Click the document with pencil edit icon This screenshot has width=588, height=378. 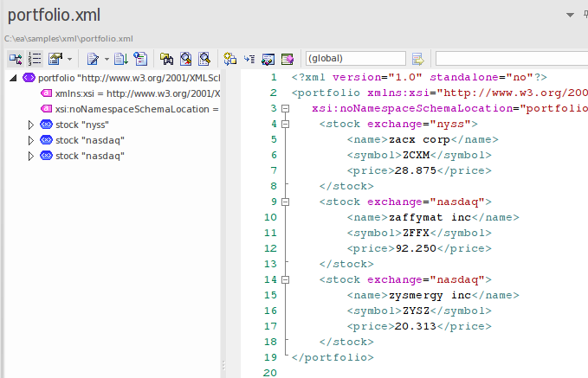point(93,59)
